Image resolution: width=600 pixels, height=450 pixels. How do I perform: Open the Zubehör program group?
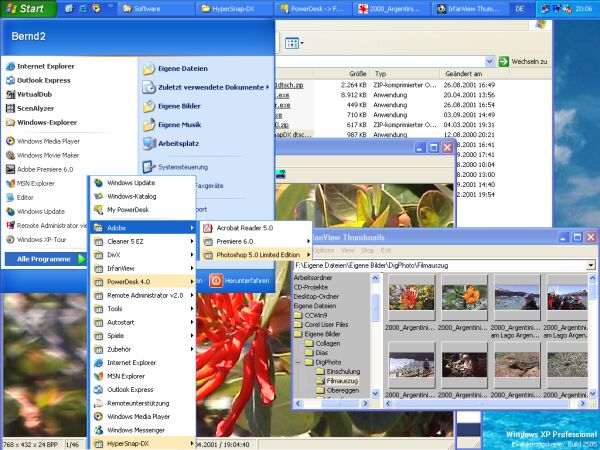pos(143,349)
